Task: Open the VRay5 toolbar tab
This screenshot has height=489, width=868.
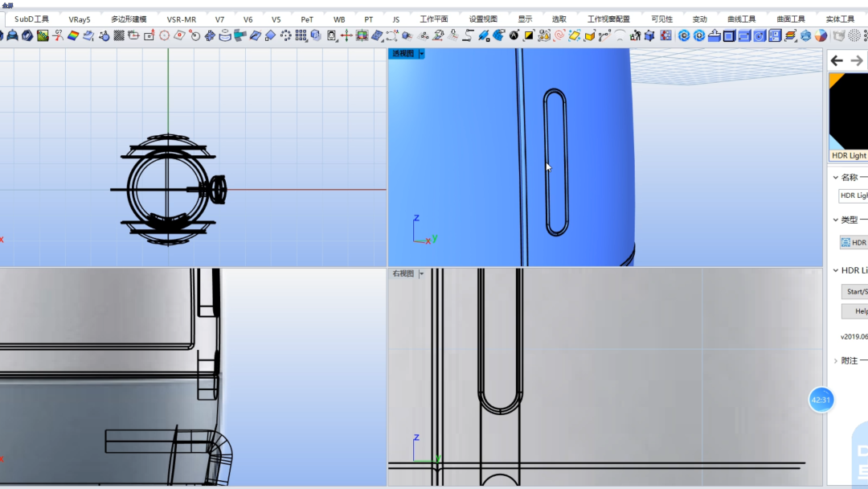Action: click(79, 18)
